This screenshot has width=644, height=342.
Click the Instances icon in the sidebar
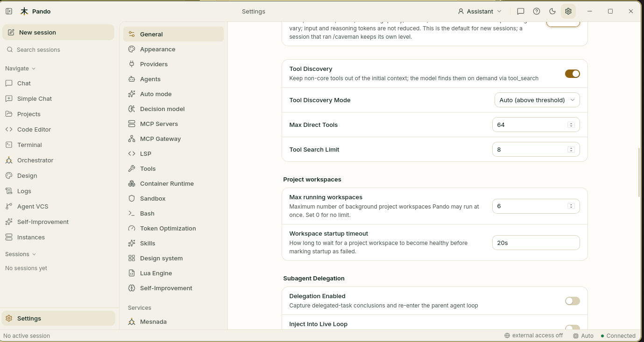point(9,237)
